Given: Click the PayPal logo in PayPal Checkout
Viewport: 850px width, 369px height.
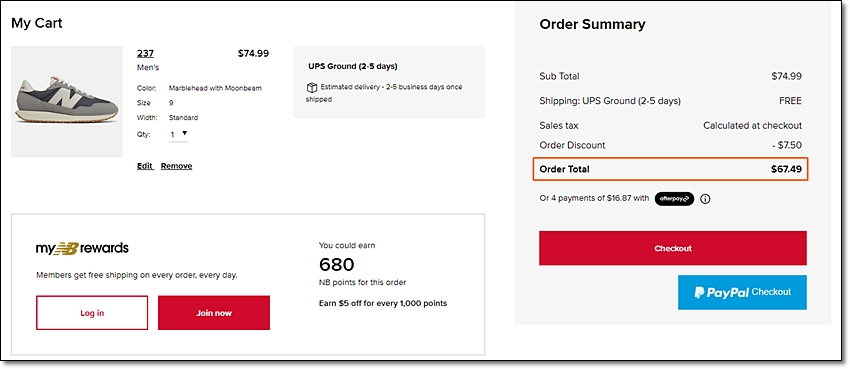Looking at the screenshot, I should click(722, 293).
